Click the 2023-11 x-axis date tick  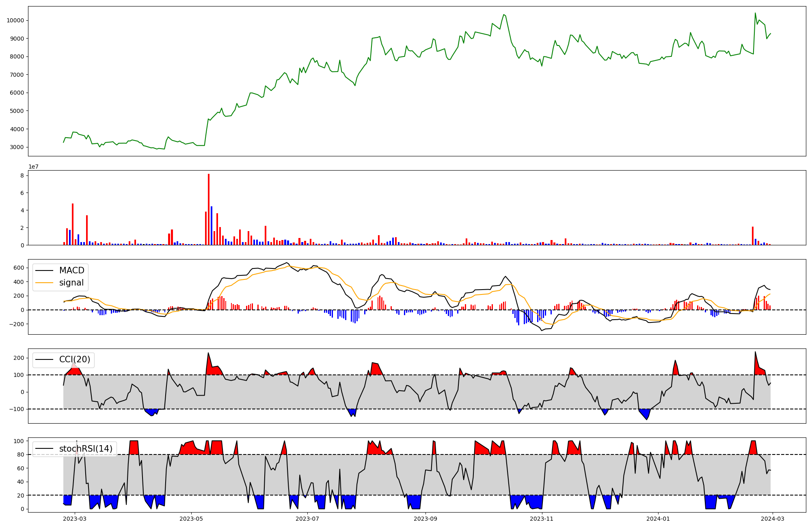click(542, 519)
